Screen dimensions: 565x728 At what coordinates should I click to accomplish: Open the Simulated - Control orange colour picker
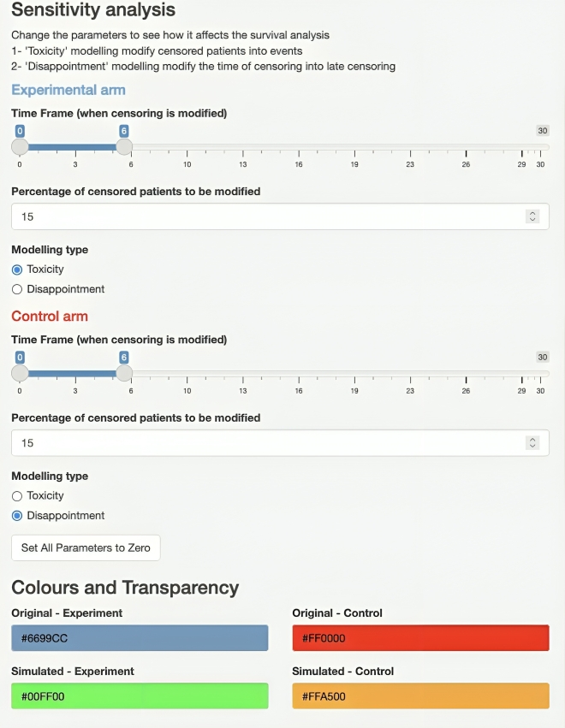[420, 696]
